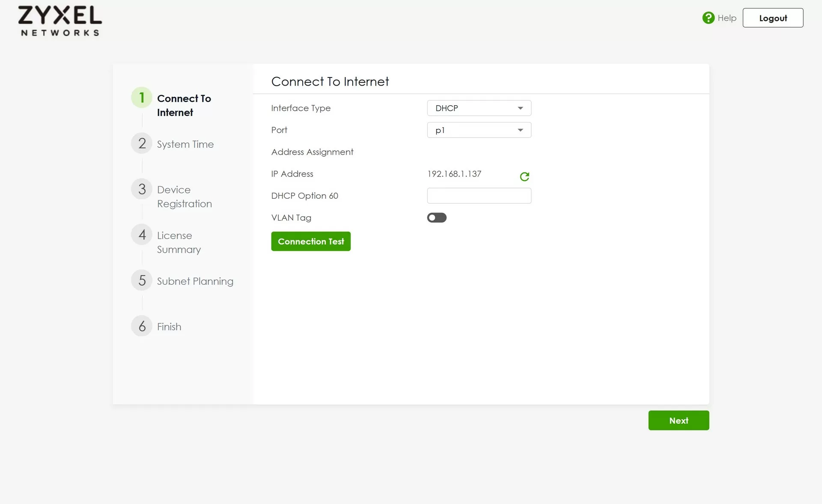Click the step 1 circle icon
Viewport: 822px width, 504px height.
142,98
